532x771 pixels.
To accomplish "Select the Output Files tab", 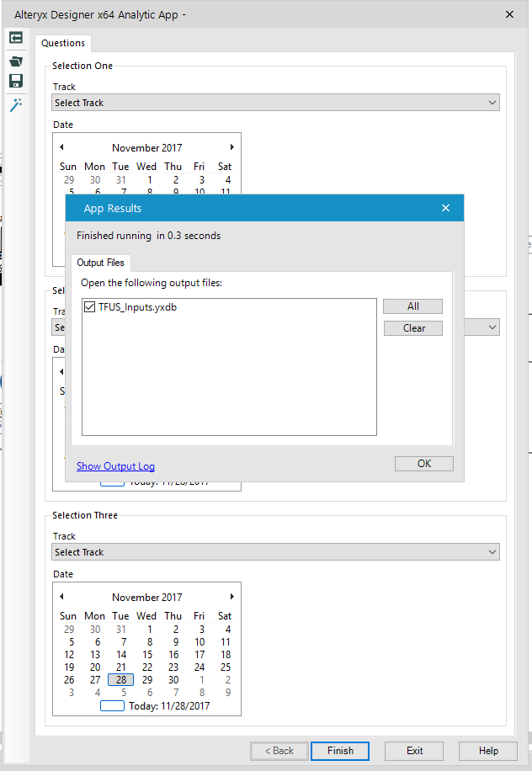I will 100,263.
